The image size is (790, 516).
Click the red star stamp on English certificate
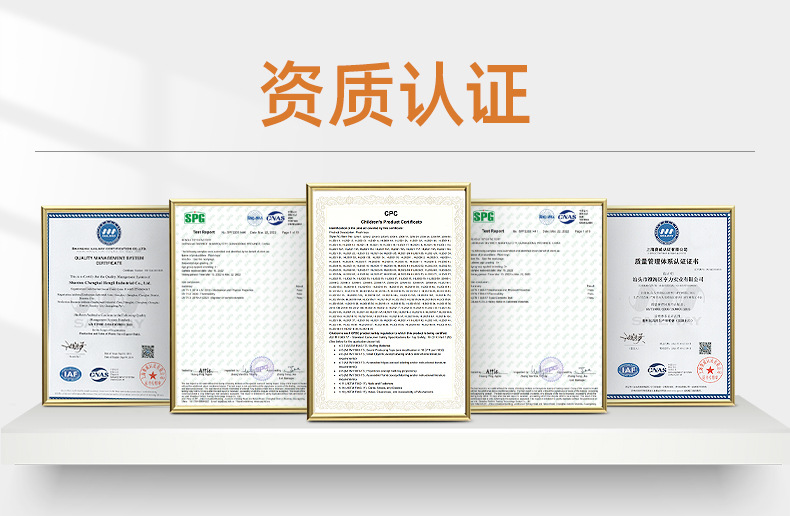(x=153, y=375)
